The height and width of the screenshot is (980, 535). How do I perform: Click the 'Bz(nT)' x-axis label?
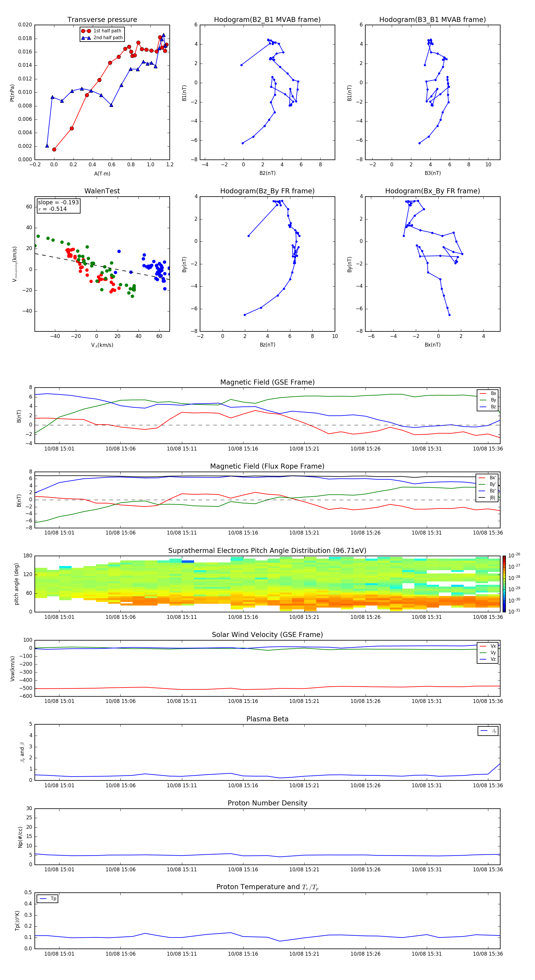267,345
